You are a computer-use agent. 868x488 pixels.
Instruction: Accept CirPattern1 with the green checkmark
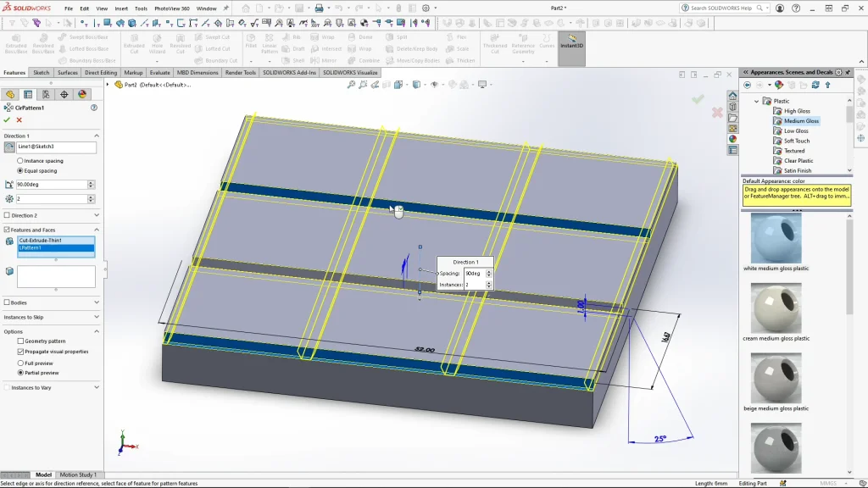[x=7, y=120]
